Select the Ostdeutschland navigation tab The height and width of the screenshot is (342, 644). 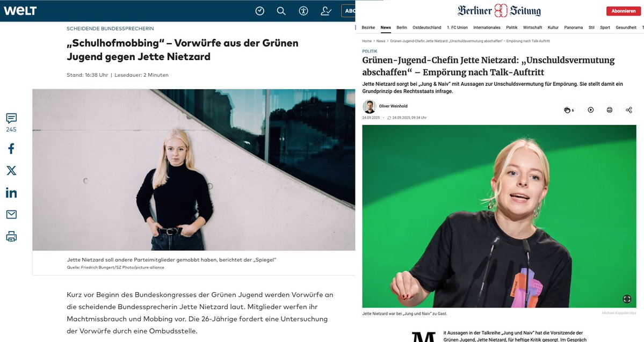coord(426,27)
